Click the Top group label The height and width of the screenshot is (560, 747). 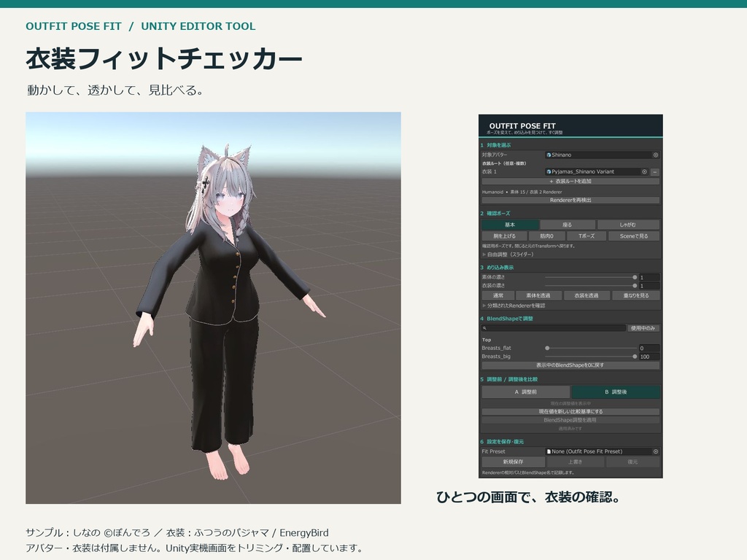(x=487, y=340)
